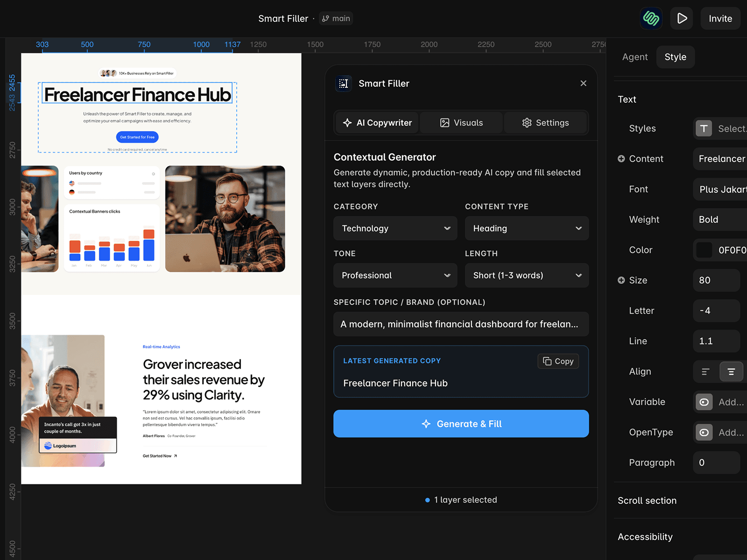747x560 pixels.
Task: Click the Users by country card
Action: pyautogui.click(x=112, y=182)
